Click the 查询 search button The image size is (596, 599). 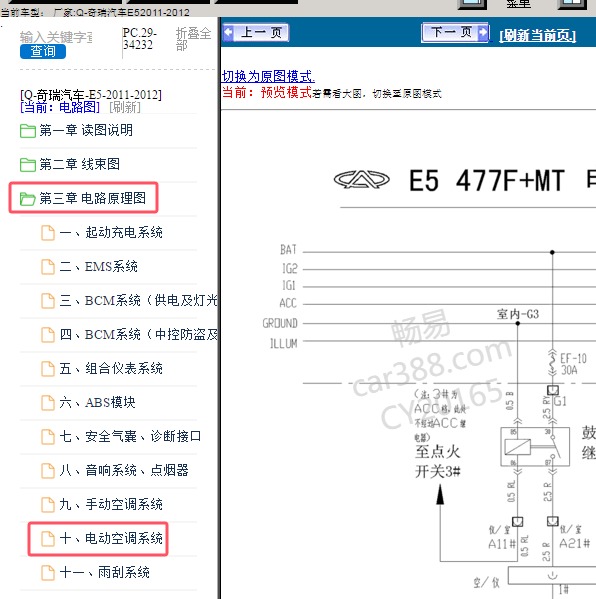point(43,51)
